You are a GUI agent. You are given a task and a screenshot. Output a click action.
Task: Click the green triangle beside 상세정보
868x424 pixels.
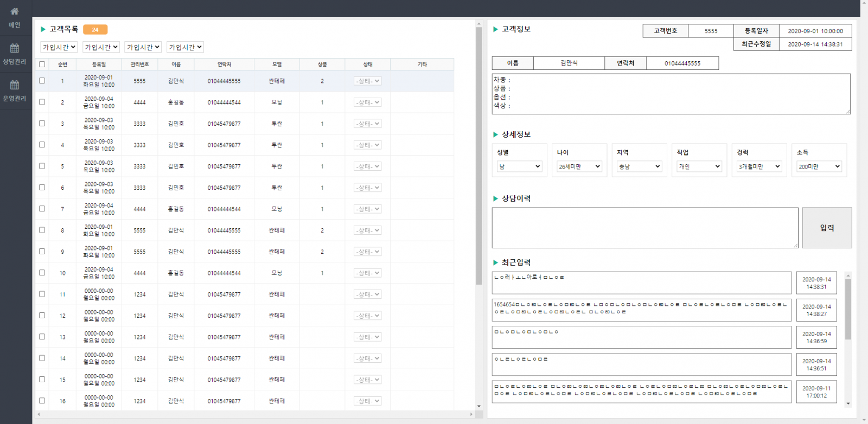tap(495, 134)
